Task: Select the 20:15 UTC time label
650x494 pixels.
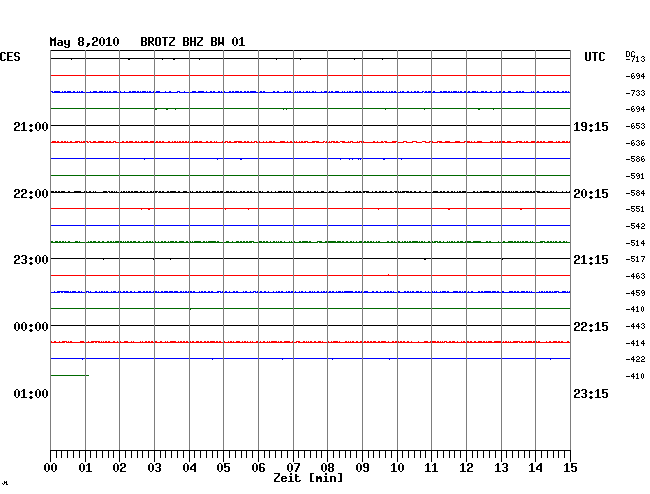Action: 591,193
